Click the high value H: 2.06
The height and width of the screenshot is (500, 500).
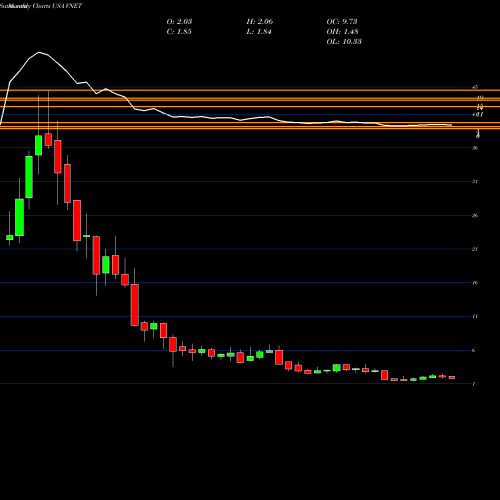tap(260, 22)
